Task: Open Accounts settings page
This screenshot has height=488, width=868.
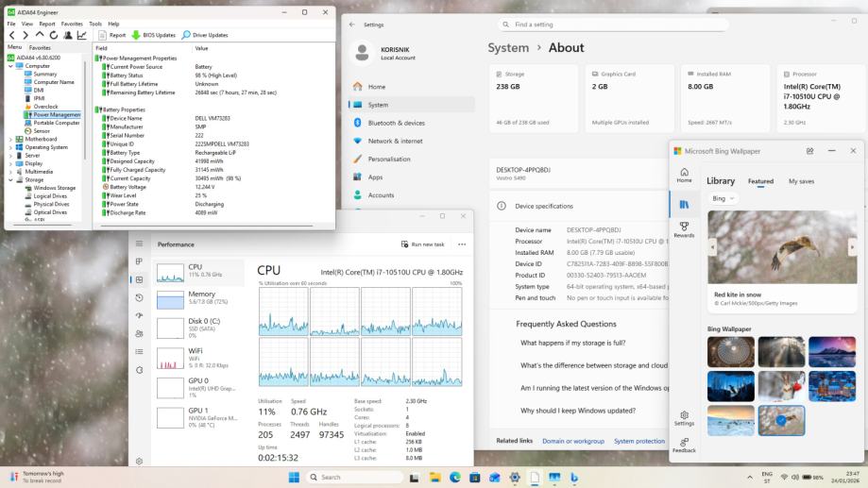Action: [411, 195]
